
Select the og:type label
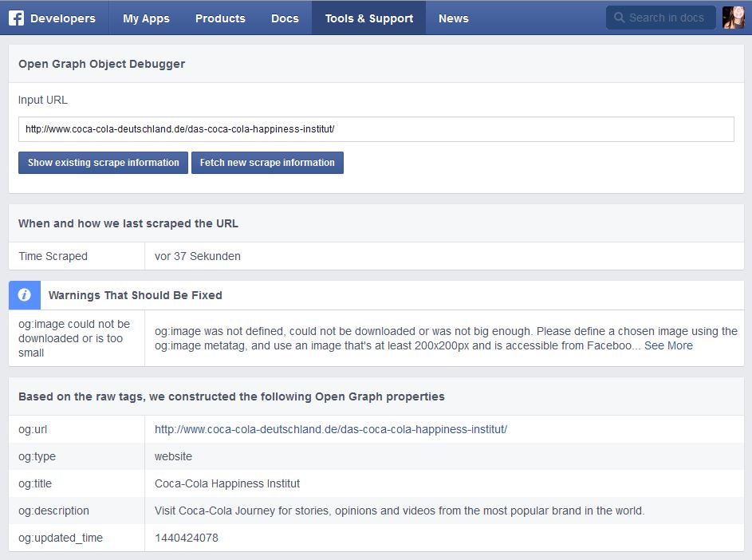37,456
